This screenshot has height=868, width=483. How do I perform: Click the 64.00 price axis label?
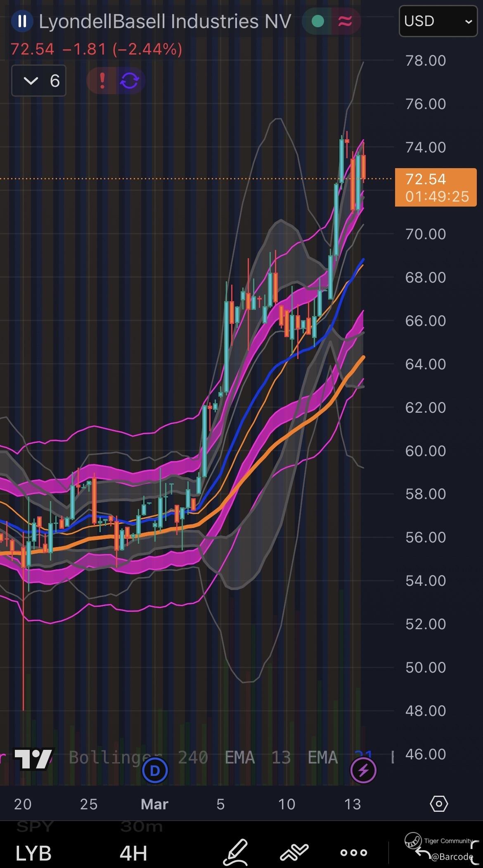click(x=426, y=364)
